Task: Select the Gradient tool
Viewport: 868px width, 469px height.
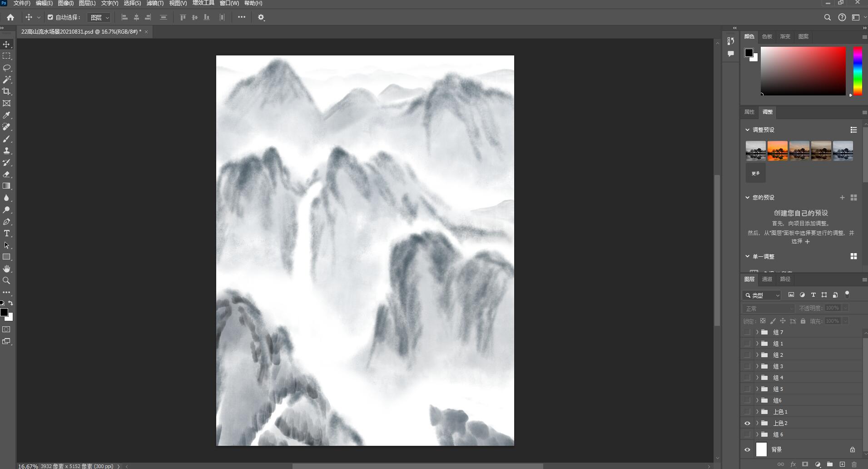Action: [6, 186]
